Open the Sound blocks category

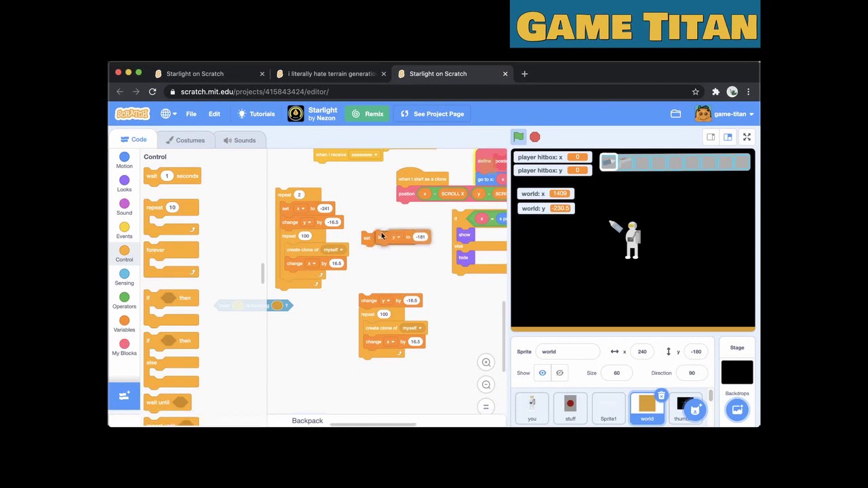pos(124,207)
